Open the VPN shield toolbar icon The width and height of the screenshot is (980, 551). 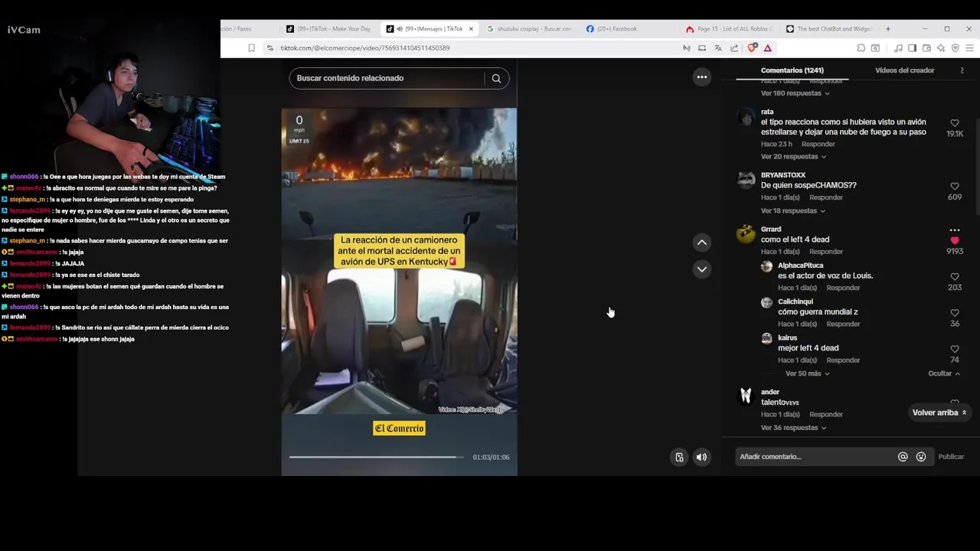[x=955, y=47]
